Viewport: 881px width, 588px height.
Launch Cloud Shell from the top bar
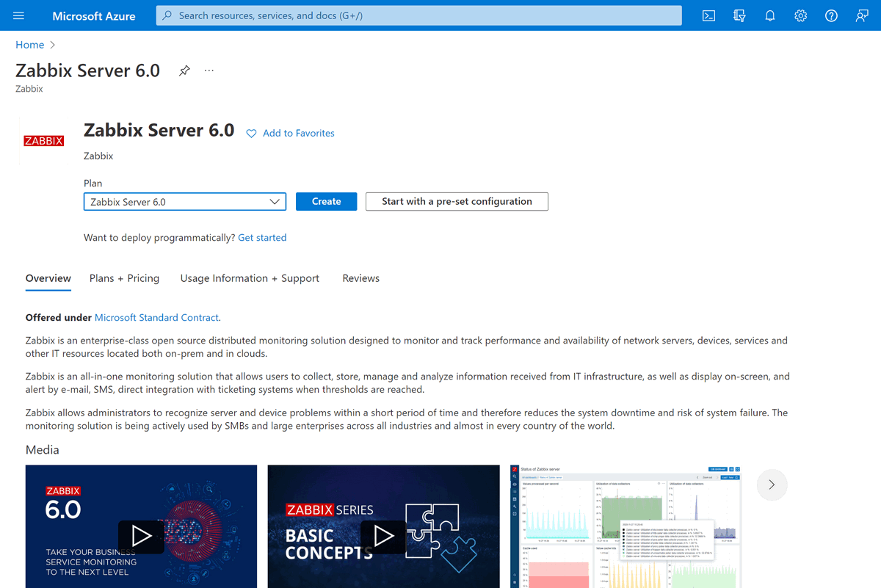coord(708,15)
